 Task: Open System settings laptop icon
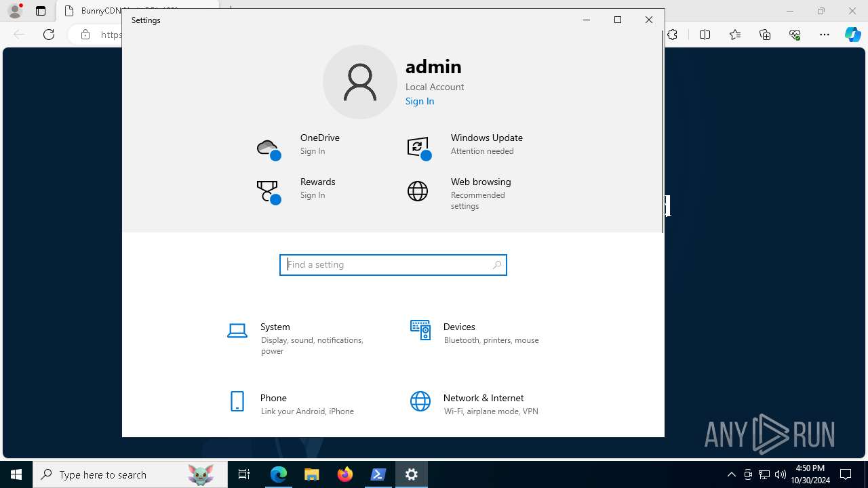(237, 331)
